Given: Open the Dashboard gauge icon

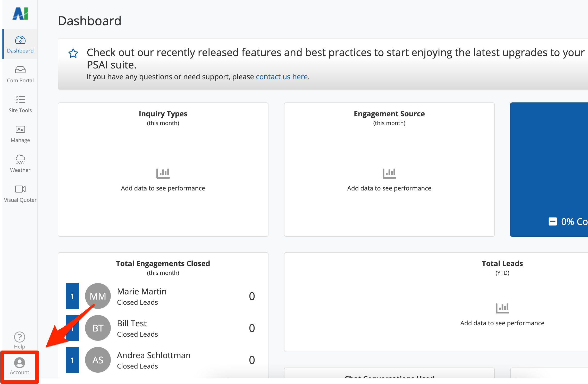Looking at the screenshot, I should pos(20,40).
